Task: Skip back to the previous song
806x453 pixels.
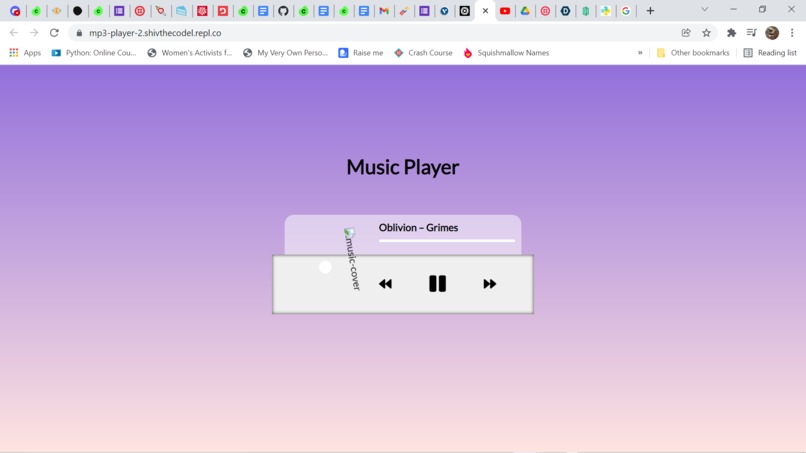Action: click(385, 284)
